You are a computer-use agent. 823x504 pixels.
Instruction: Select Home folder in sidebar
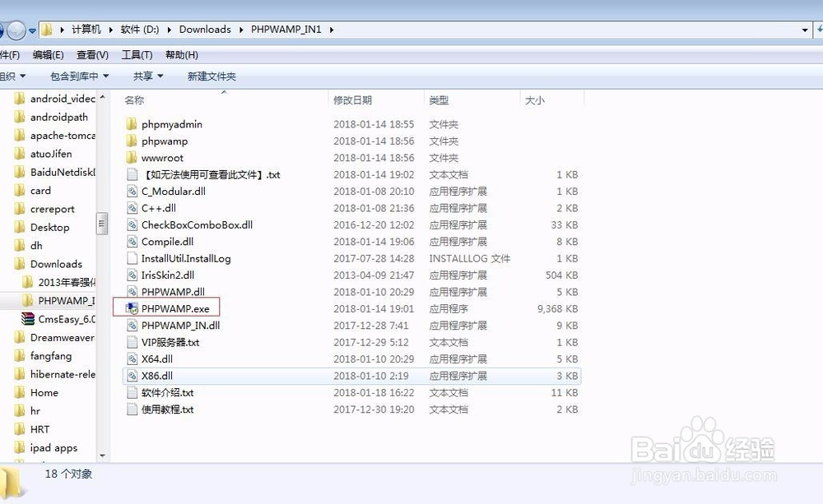pyautogui.click(x=37, y=392)
